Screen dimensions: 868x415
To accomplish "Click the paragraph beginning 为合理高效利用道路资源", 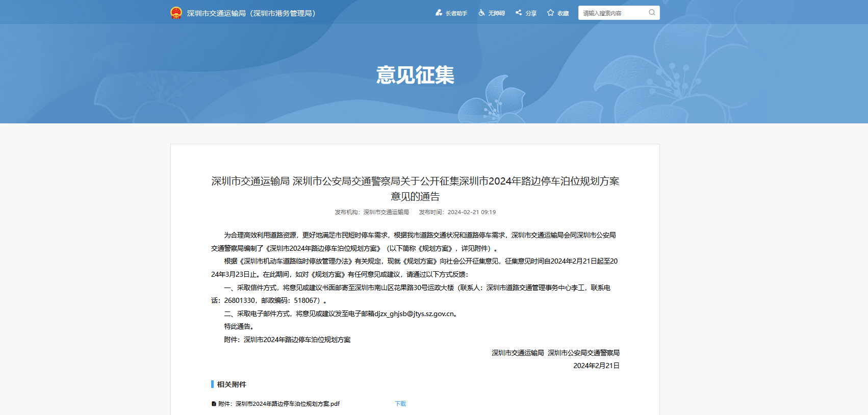I will click(414, 242).
